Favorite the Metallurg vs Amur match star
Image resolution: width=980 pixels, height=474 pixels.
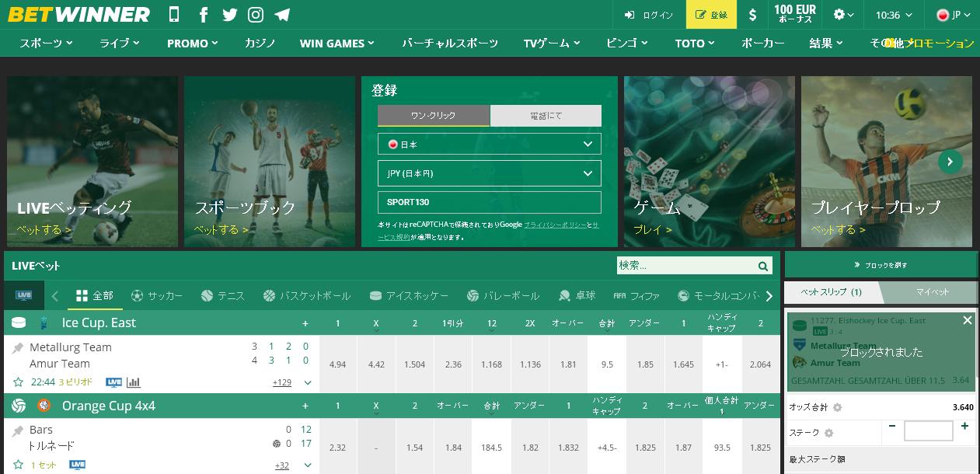[19, 382]
